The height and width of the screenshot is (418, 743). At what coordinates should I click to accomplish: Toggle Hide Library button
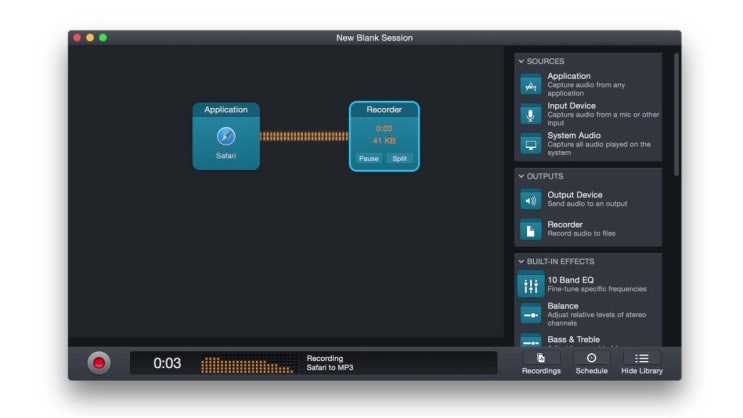pyautogui.click(x=642, y=363)
